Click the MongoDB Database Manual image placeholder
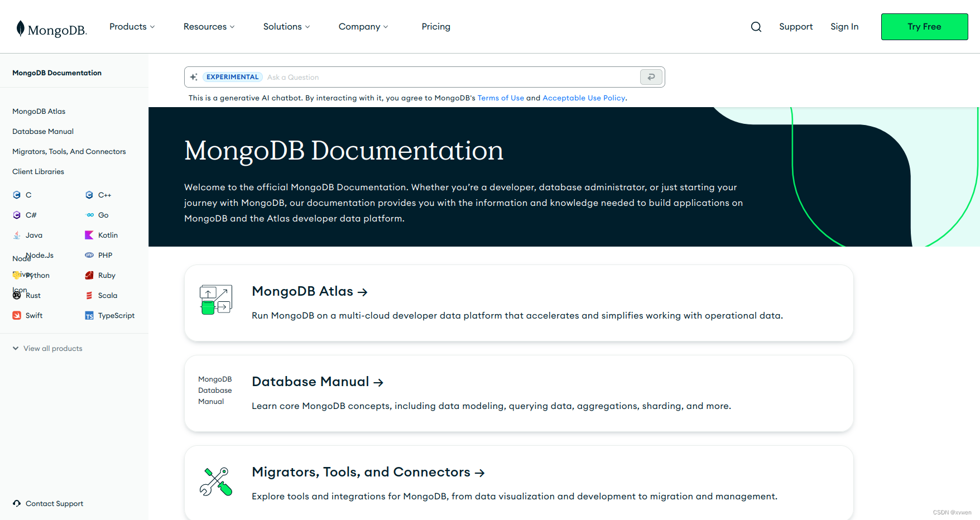980x520 pixels. 215,390
